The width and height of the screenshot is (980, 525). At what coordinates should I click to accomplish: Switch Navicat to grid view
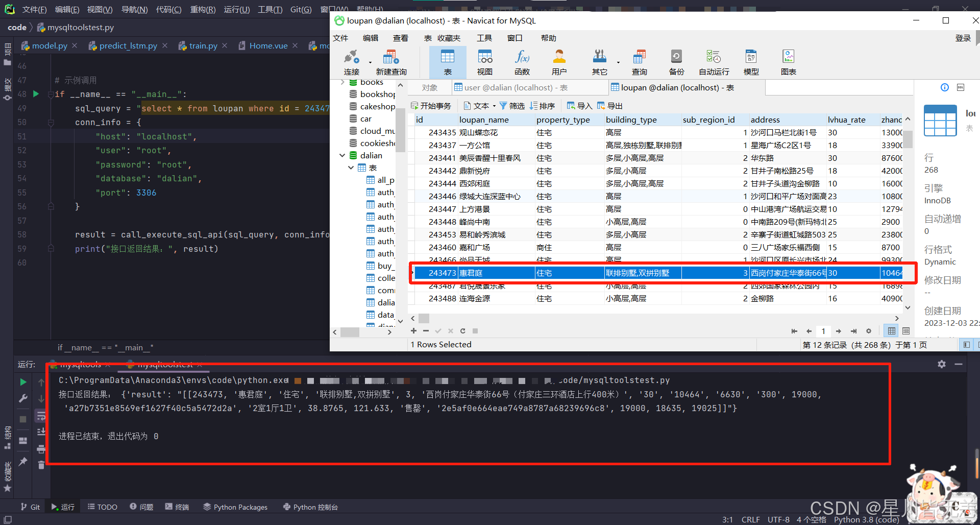[892, 331]
